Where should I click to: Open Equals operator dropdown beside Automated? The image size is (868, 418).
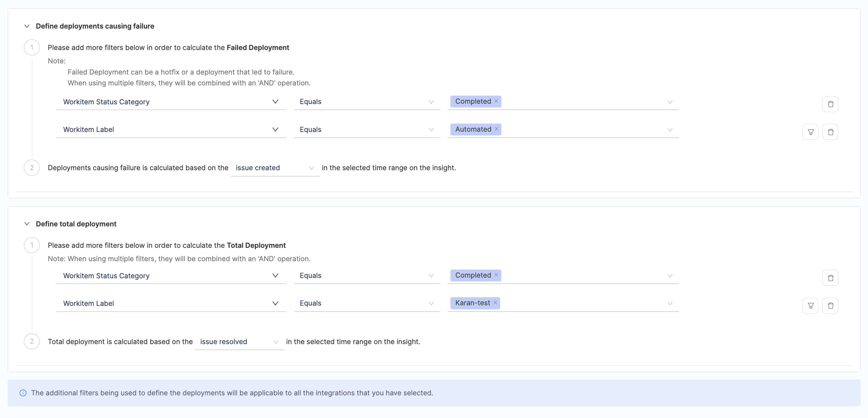click(366, 130)
